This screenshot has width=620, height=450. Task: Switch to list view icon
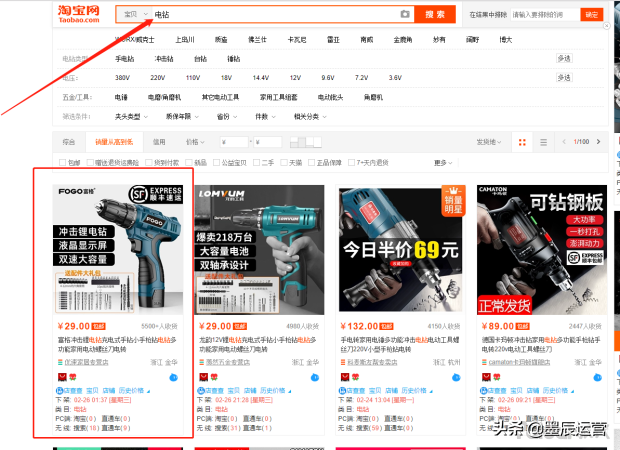coord(544,142)
